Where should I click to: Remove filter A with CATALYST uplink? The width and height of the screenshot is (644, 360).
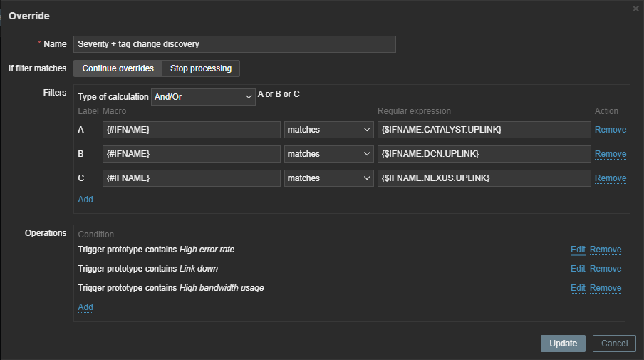[610, 130]
